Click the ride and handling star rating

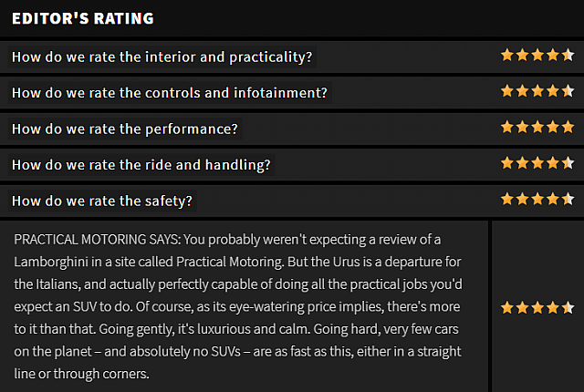click(x=537, y=163)
